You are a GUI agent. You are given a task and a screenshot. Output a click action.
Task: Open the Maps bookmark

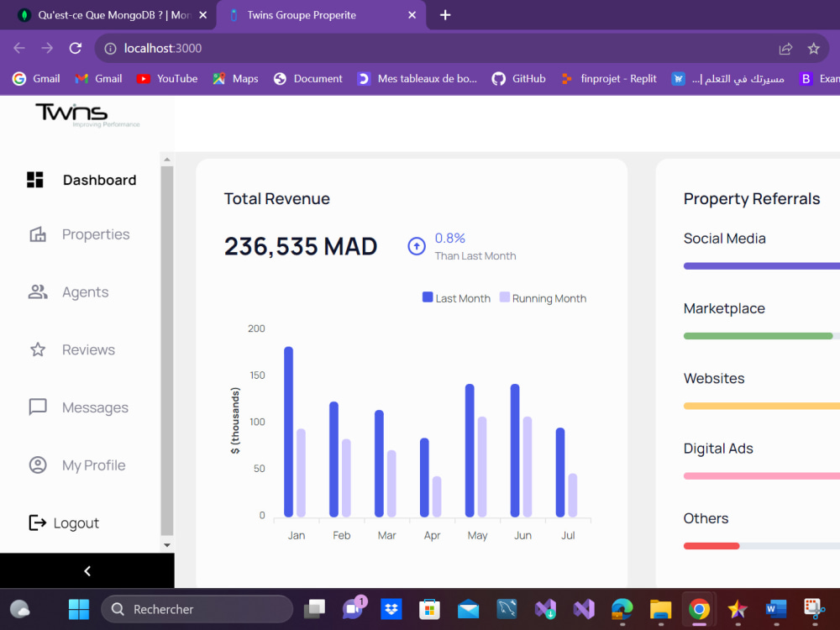click(x=235, y=79)
